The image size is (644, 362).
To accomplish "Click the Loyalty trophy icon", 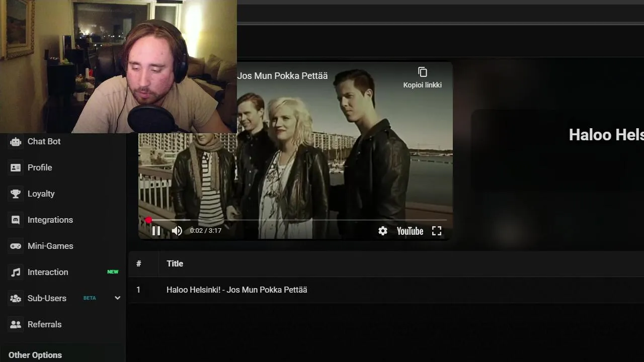I will [16, 194].
